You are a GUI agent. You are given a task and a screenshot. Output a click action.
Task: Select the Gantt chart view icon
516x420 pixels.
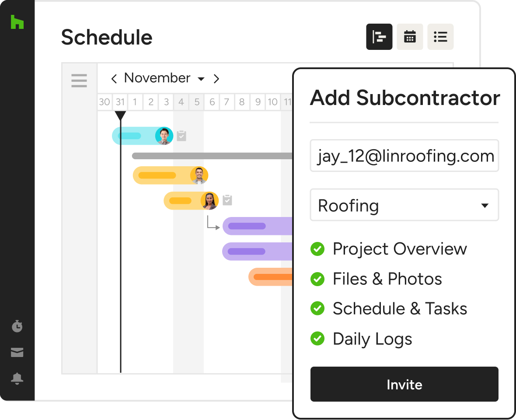tap(379, 37)
